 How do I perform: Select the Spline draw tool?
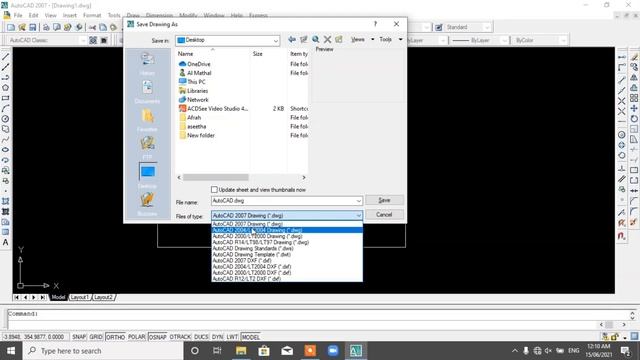point(5,140)
